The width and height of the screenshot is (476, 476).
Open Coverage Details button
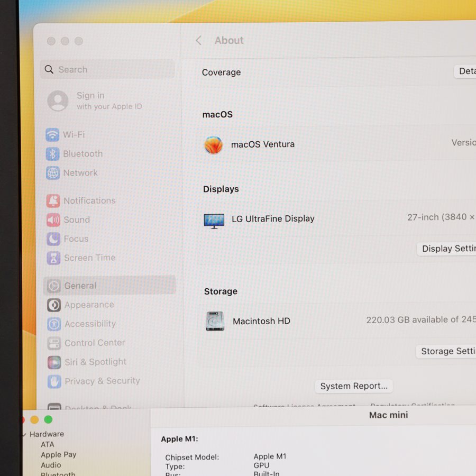pos(465,71)
